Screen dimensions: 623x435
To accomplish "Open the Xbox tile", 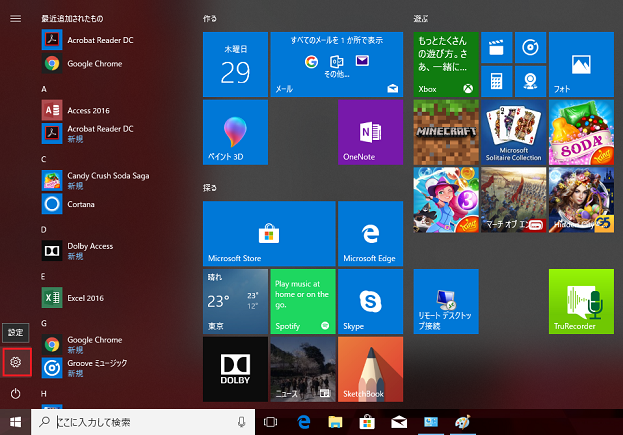I will pos(446,64).
